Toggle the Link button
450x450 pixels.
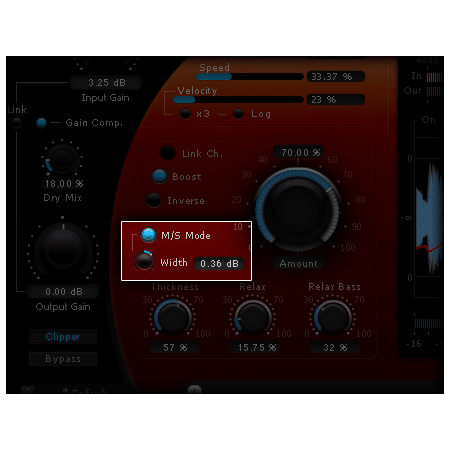point(16,123)
